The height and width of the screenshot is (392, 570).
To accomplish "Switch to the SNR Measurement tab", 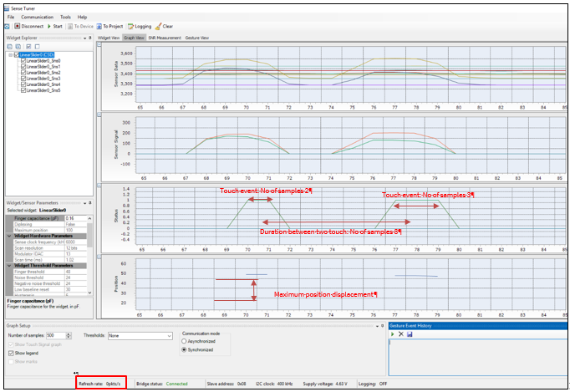I will pyautogui.click(x=165, y=38).
